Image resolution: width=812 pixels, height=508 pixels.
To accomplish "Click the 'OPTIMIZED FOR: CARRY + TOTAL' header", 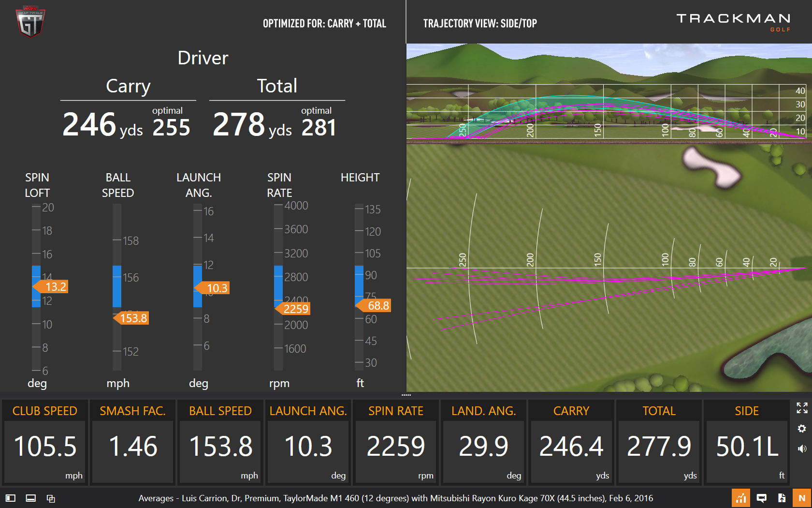I will [x=324, y=23].
